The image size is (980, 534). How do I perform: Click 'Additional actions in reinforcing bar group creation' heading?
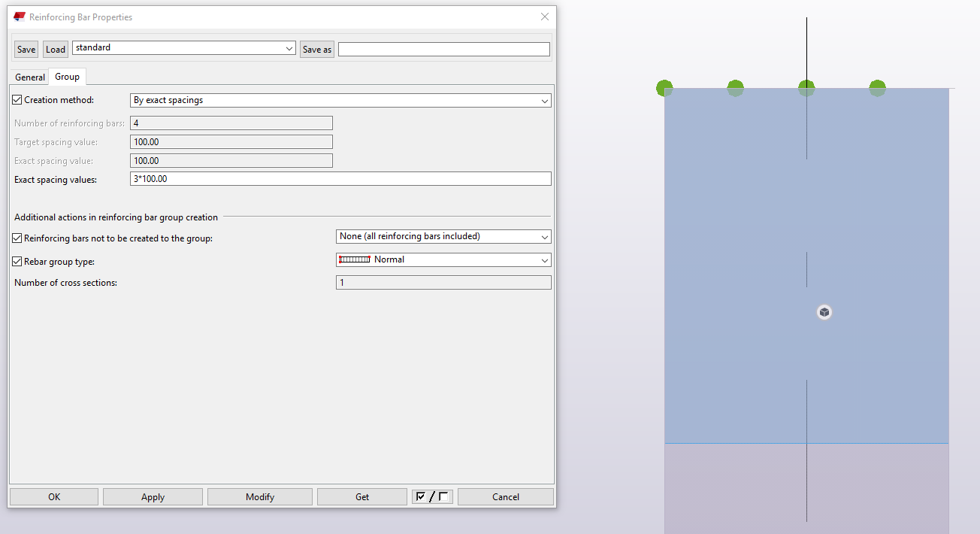tap(116, 217)
